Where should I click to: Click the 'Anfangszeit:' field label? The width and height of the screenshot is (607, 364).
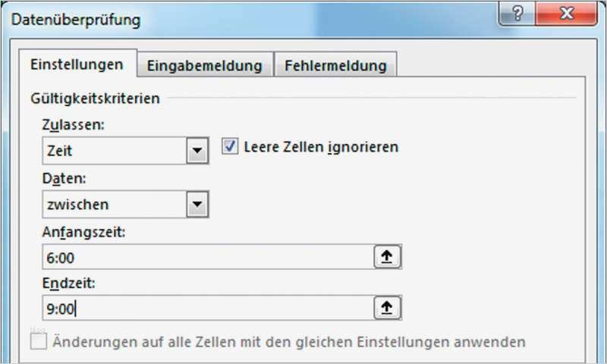point(84,232)
